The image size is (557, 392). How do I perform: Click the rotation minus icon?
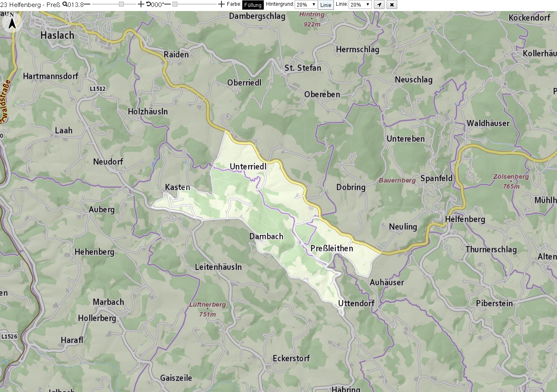(x=167, y=4)
